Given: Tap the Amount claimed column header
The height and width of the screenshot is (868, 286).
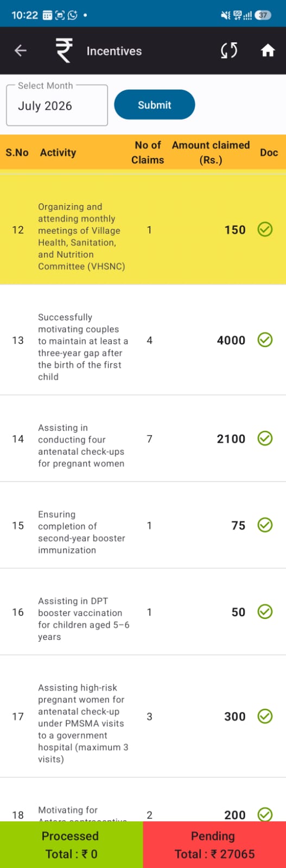Looking at the screenshot, I should [x=211, y=152].
